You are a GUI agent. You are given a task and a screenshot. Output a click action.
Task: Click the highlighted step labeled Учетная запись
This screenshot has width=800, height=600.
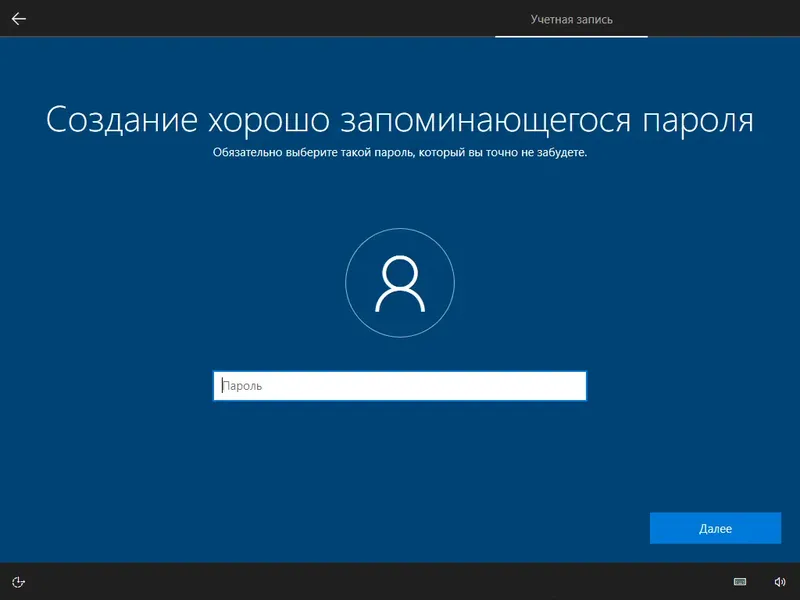click(x=571, y=17)
